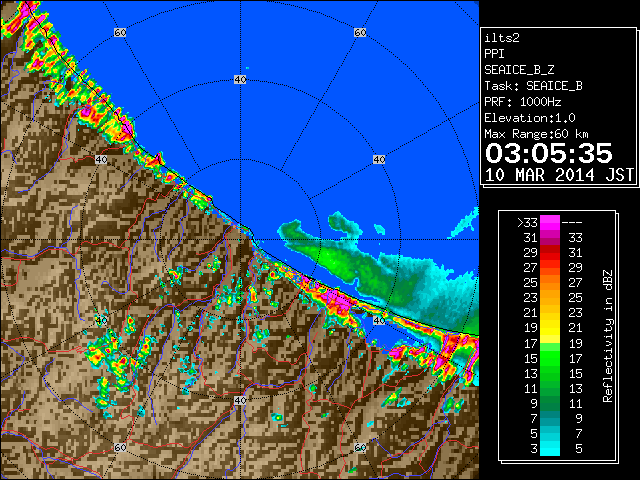The image size is (640, 480).
Task: Select the "Elevation:1.0" value
Action: pyautogui.click(x=530, y=118)
